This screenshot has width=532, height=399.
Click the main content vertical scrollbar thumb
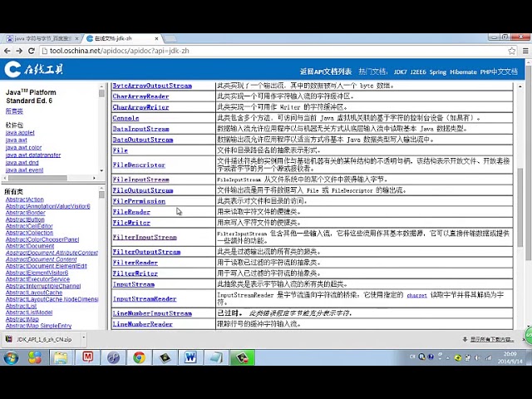point(520,207)
